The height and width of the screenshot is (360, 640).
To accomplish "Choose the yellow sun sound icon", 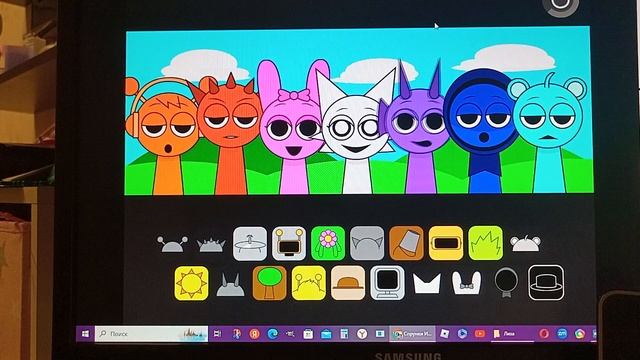I will 191,283.
